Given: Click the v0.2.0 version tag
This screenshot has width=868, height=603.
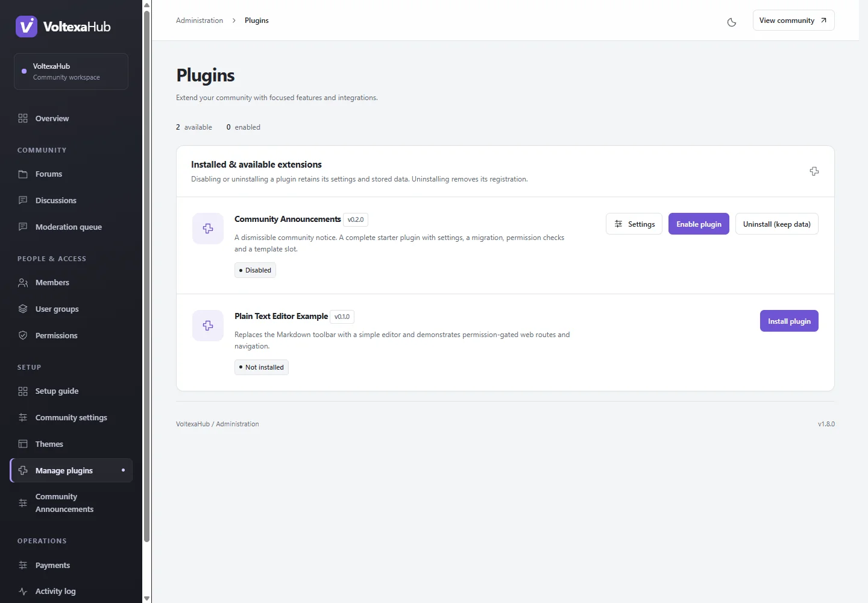Looking at the screenshot, I should tap(356, 219).
